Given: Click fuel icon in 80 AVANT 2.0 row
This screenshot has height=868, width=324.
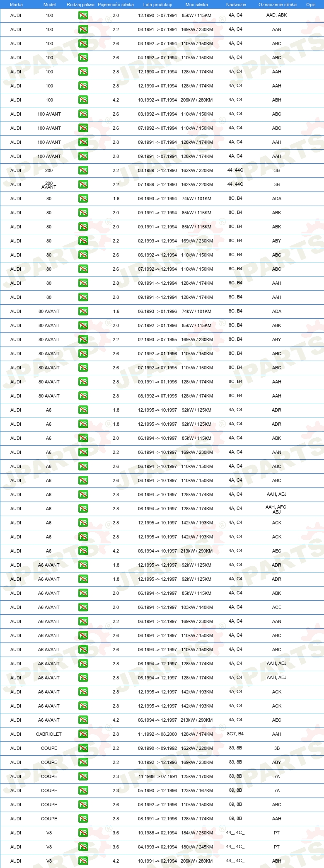Looking at the screenshot, I should [x=83, y=325].
